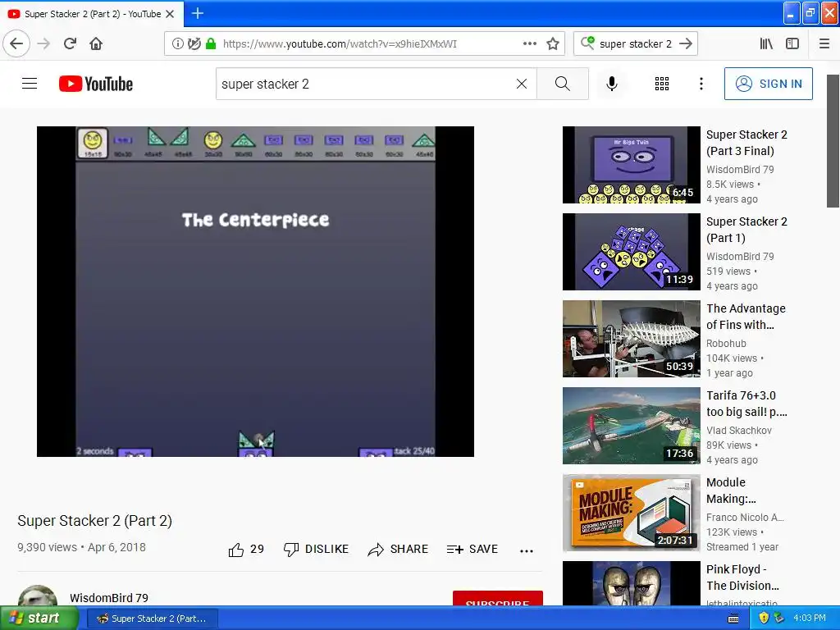
Task: Click Franco Nicolo channel name
Action: point(745,517)
